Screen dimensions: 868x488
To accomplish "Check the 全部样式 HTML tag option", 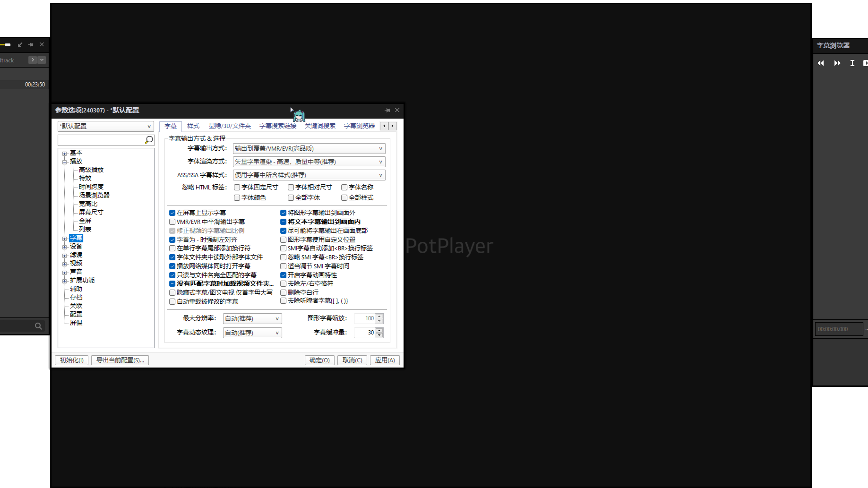I will tap(344, 197).
